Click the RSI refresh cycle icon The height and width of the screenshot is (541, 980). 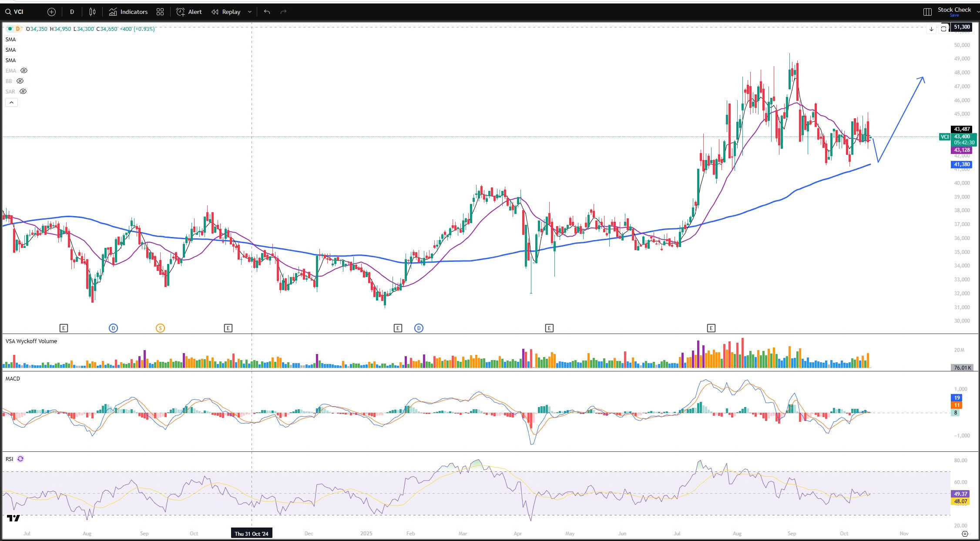pos(20,459)
